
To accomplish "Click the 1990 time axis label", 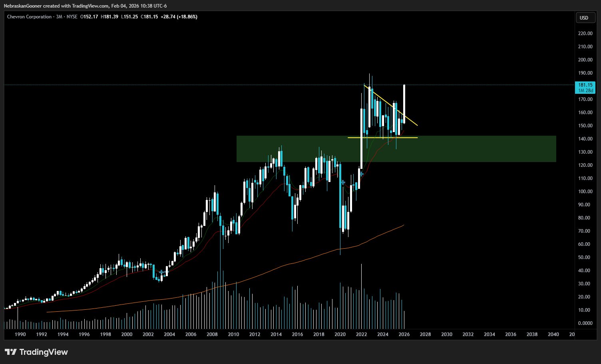I will (x=20, y=334).
